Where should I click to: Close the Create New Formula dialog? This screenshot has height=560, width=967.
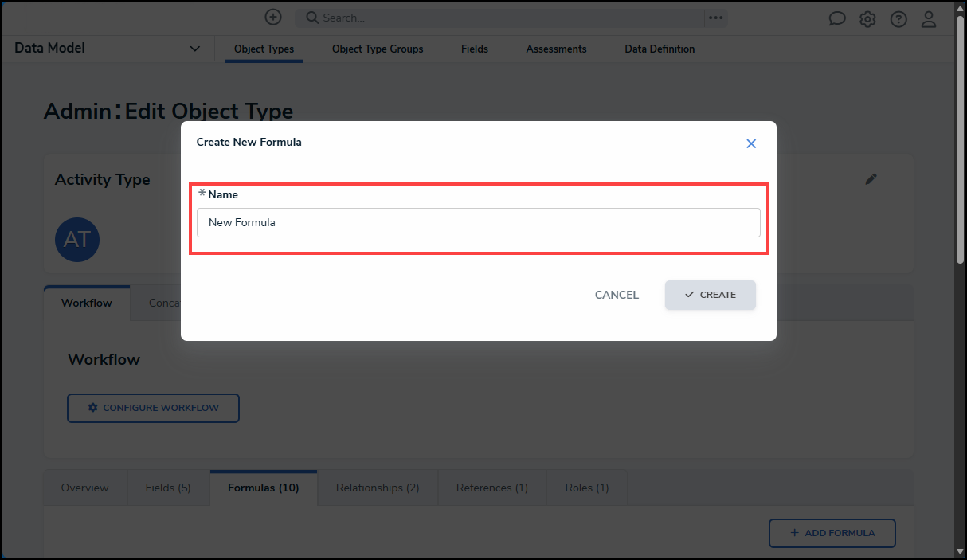[751, 143]
